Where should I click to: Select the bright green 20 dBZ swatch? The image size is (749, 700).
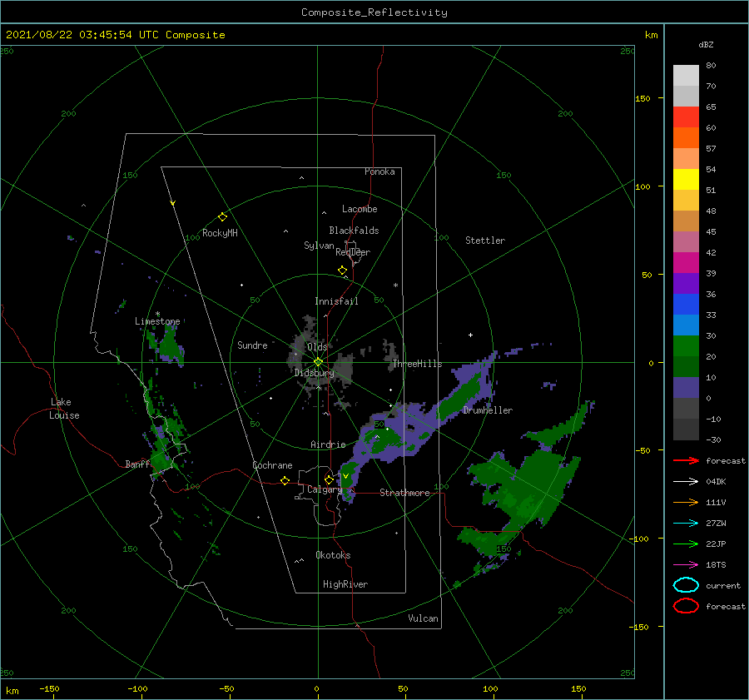686,346
